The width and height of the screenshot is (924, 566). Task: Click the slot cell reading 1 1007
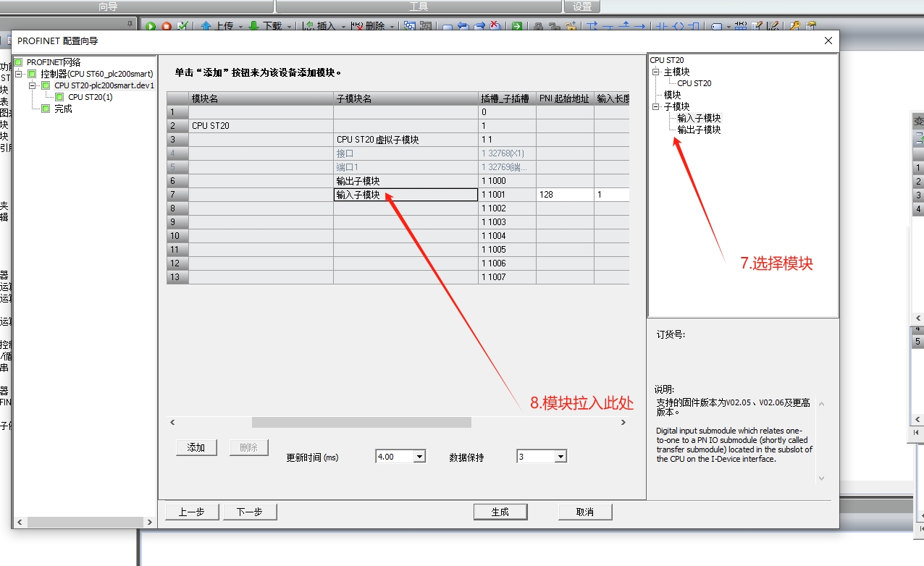pyautogui.click(x=507, y=277)
